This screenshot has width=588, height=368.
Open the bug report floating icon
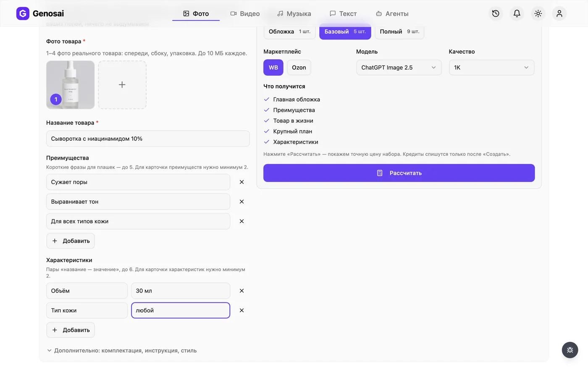[x=570, y=350]
